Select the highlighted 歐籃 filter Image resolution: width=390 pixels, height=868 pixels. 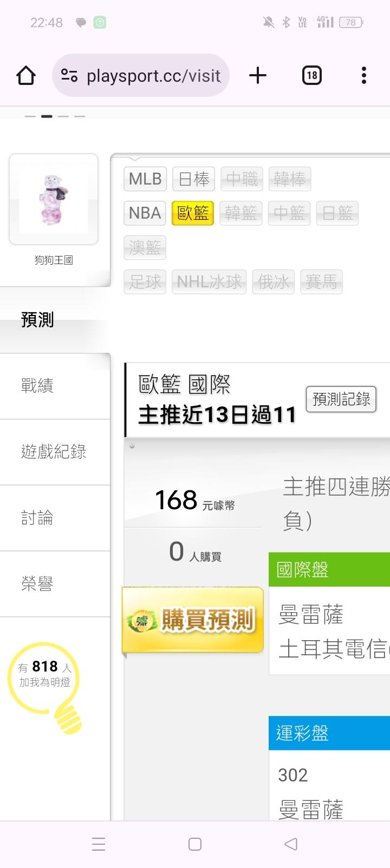[x=193, y=213]
